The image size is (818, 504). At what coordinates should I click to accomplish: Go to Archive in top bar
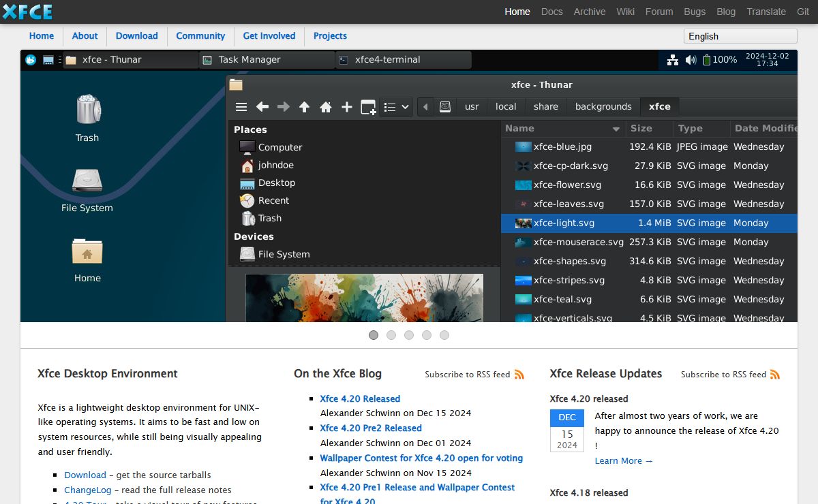(x=590, y=12)
